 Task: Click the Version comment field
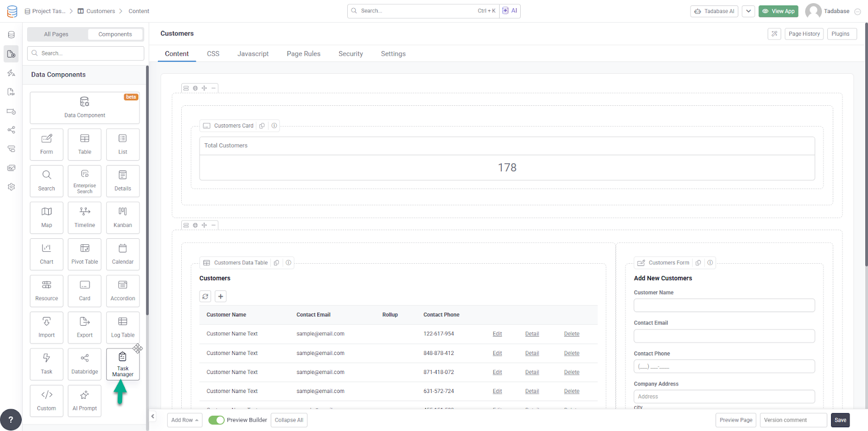[x=793, y=420]
